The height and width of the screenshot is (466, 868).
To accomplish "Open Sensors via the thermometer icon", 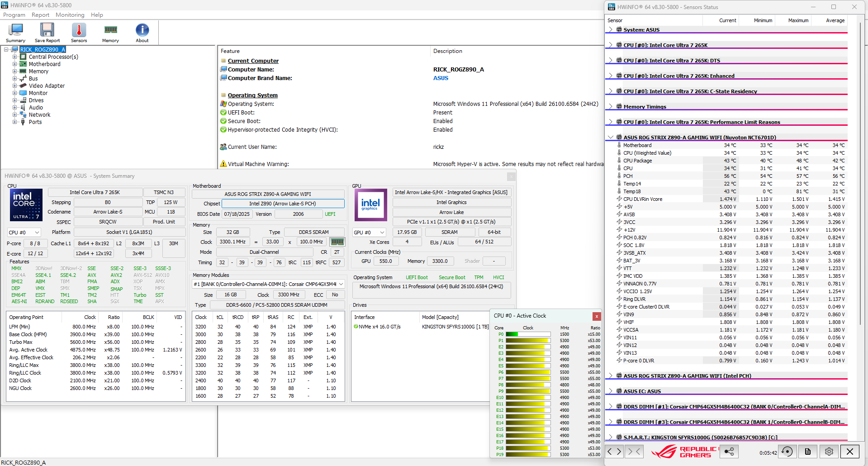I will click(x=79, y=33).
